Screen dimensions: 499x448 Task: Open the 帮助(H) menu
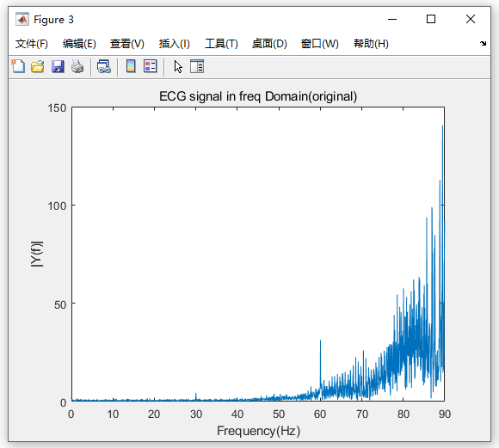(x=371, y=44)
